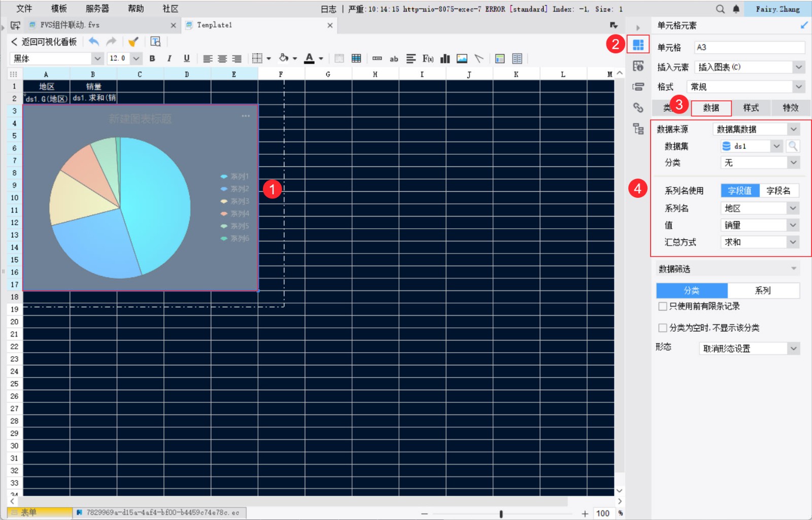Click the format painter brush icon
Image resolution: width=812 pixels, height=520 pixels.
click(x=133, y=42)
